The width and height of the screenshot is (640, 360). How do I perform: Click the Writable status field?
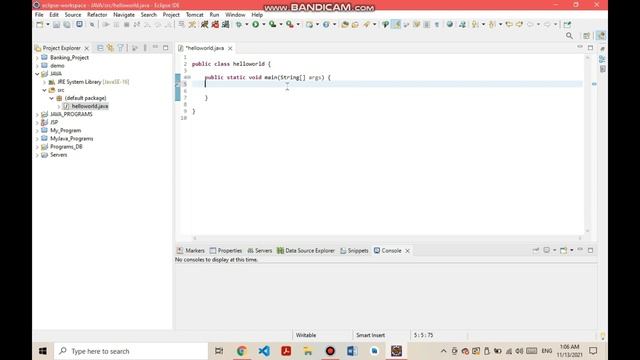pyautogui.click(x=306, y=335)
